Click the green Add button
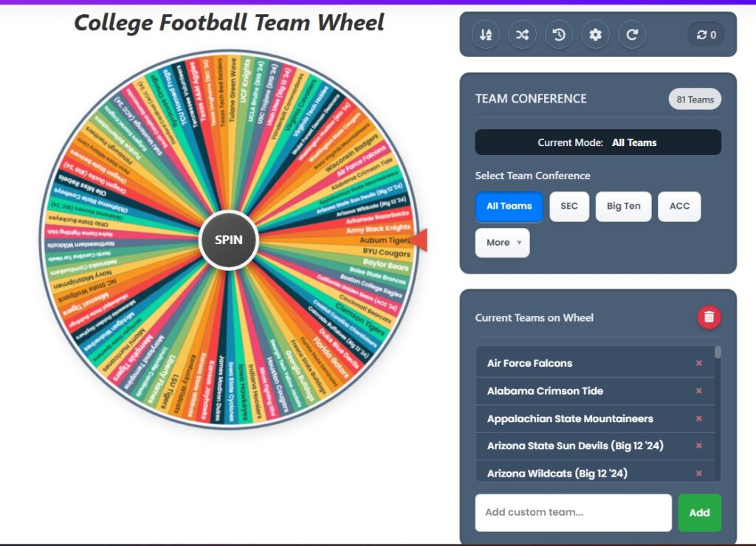Viewport: 756px width, 546px height. [699, 512]
